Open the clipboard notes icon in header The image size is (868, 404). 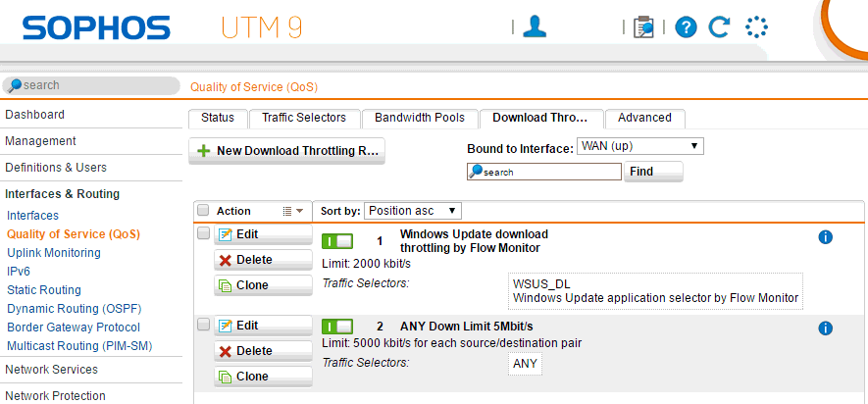643,26
